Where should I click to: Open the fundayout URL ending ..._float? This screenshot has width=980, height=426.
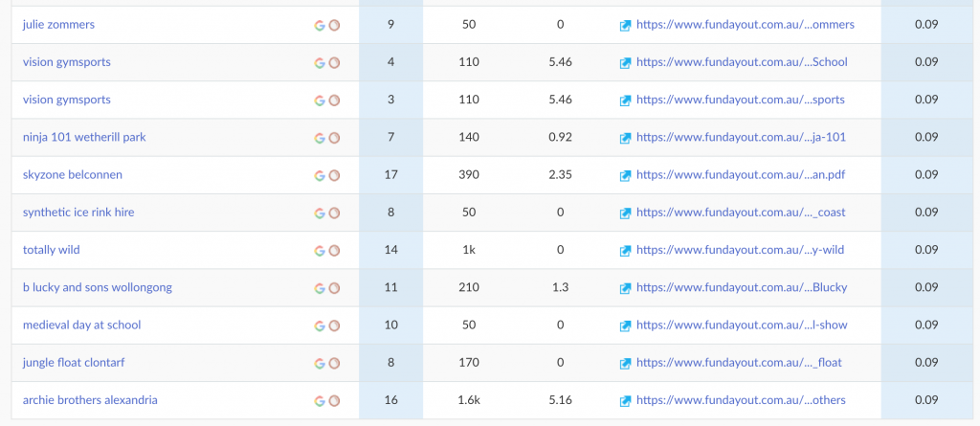tap(740, 362)
